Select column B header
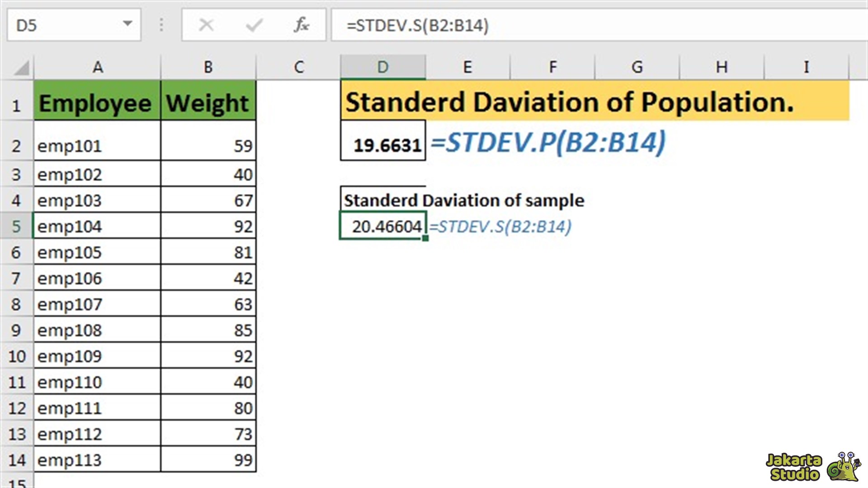Viewport: 868px width, 488px height. [x=208, y=67]
